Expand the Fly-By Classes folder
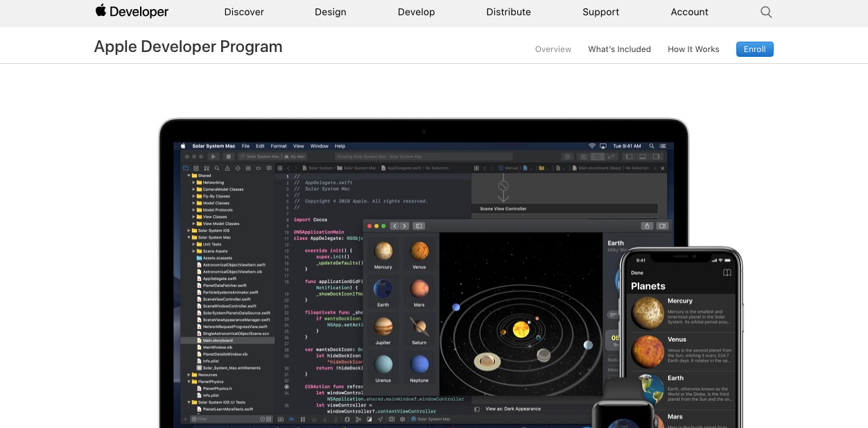868x428 pixels. [194, 196]
